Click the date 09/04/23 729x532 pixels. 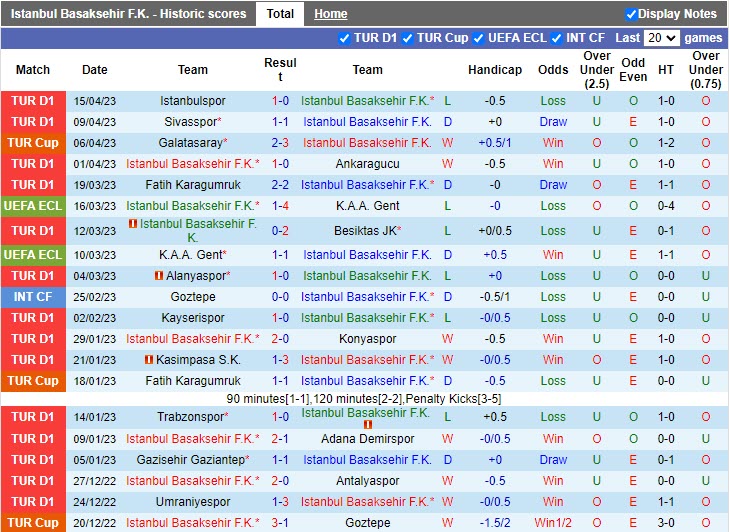click(94, 122)
